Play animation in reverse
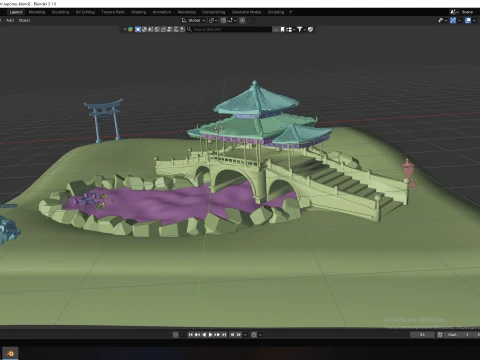 tap(204, 334)
